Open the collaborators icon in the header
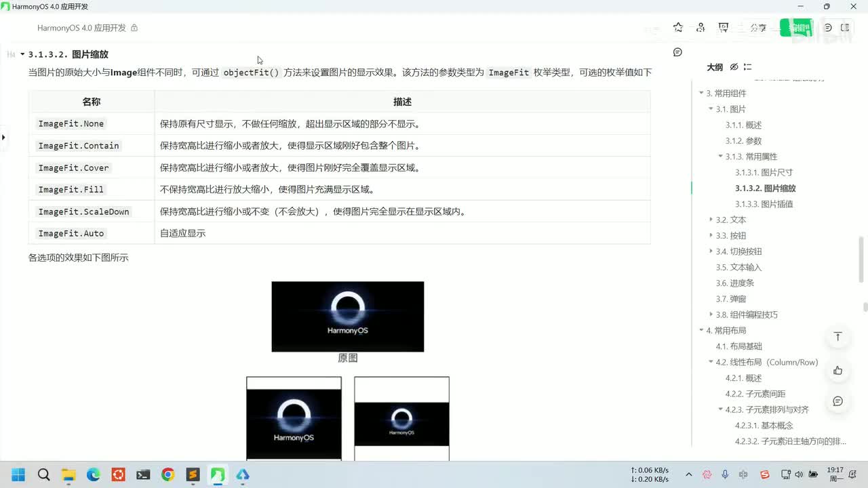The width and height of the screenshot is (868, 488). tap(701, 28)
